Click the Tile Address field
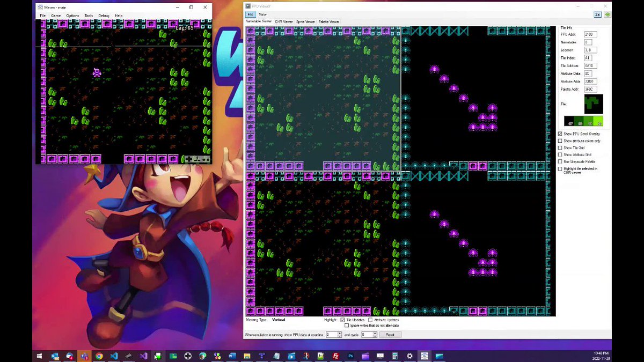Image resolution: width=644 pixels, height=362 pixels. (590, 65)
